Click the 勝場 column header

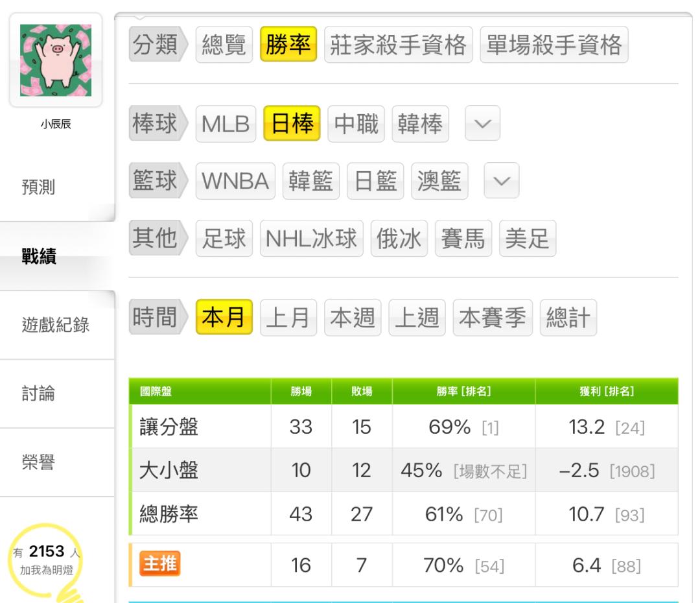pos(301,392)
